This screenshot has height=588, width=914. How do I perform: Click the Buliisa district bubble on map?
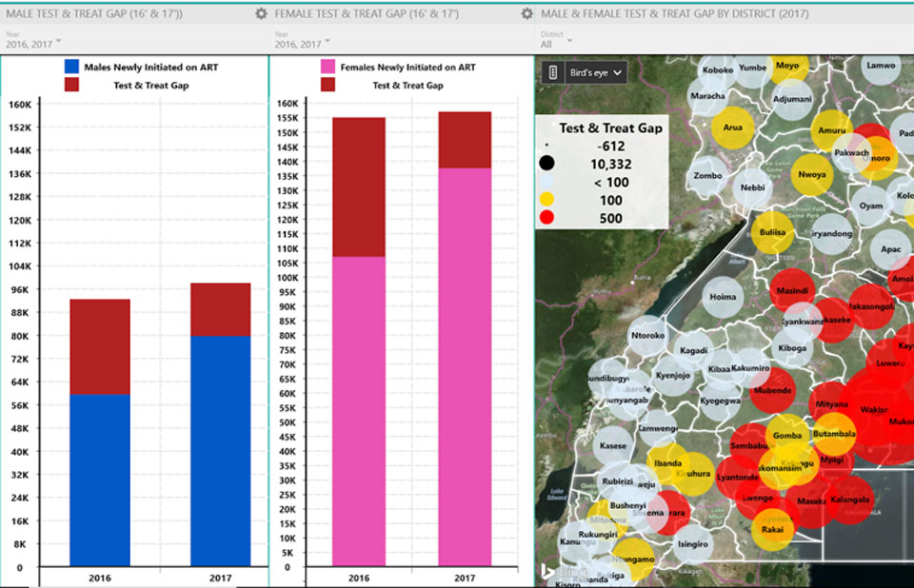point(772,232)
